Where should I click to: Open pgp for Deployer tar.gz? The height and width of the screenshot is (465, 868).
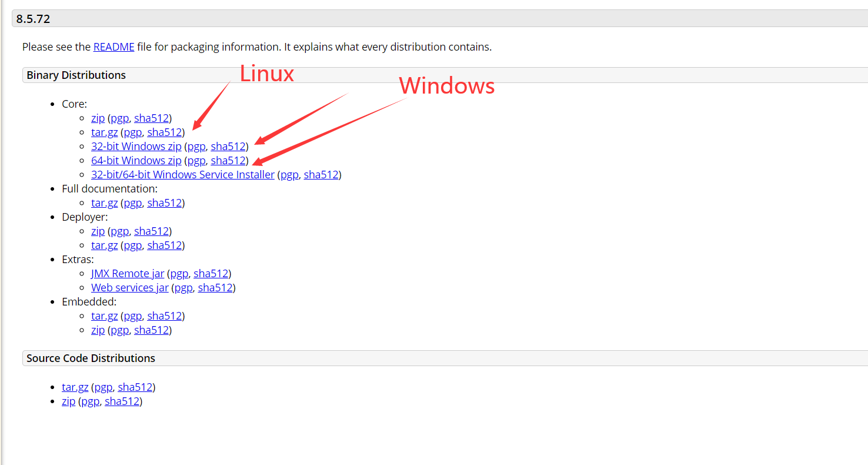point(132,245)
